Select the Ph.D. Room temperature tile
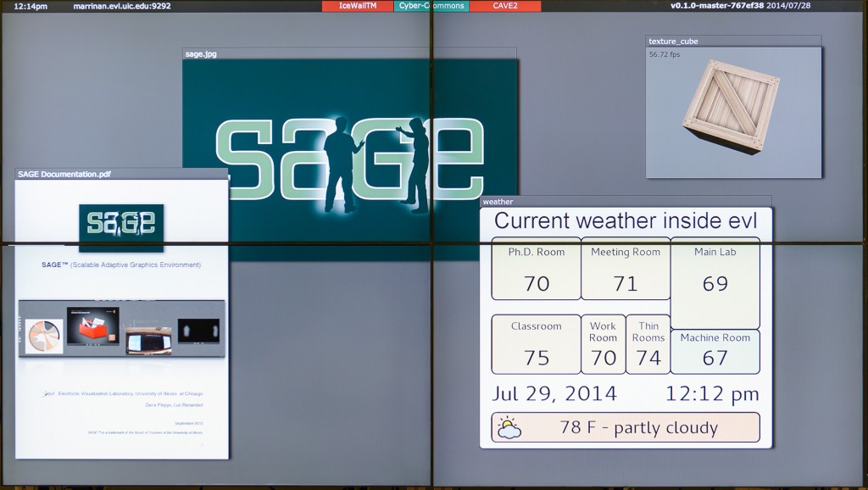868x490 pixels. tap(536, 269)
